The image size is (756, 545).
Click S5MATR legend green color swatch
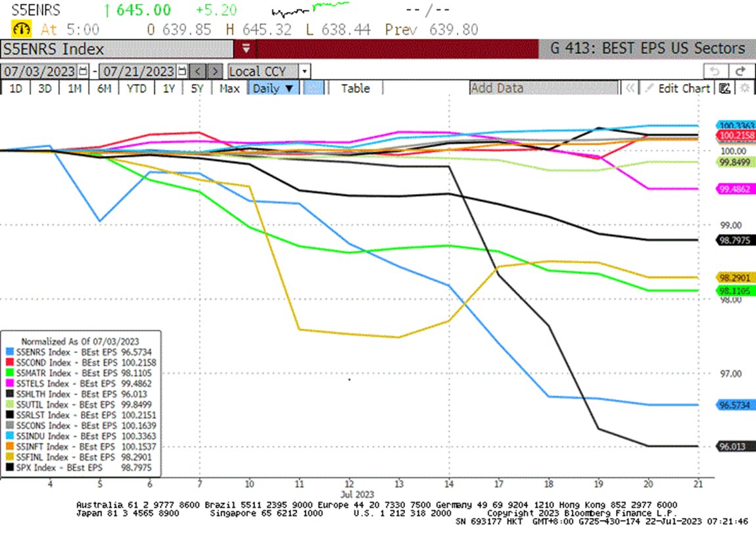(x=10, y=373)
